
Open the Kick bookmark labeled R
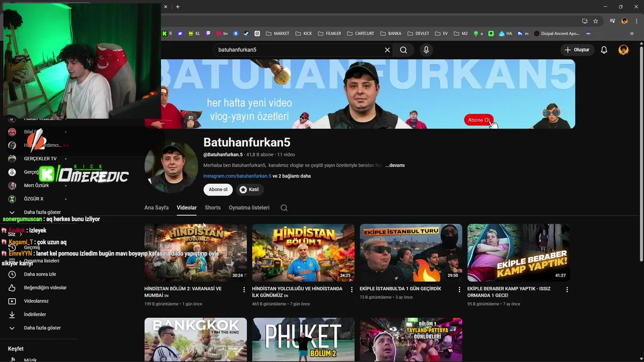point(167,34)
